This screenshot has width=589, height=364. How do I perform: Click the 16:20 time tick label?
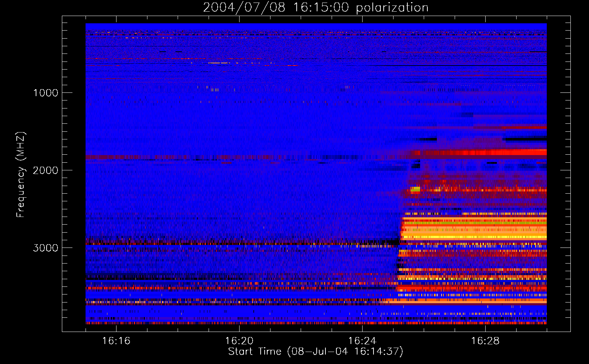[239, 341]
